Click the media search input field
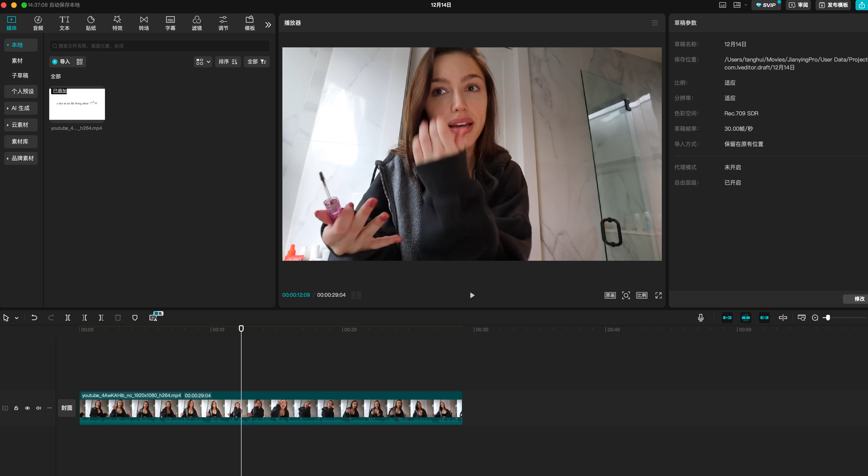The image size is (868, 476). coord(159,46)
